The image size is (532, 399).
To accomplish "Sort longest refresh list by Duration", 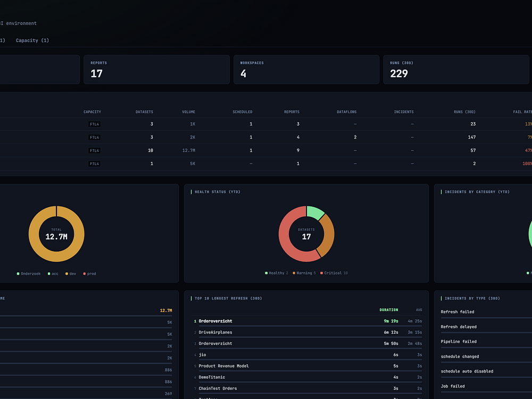I will (388, 310).
